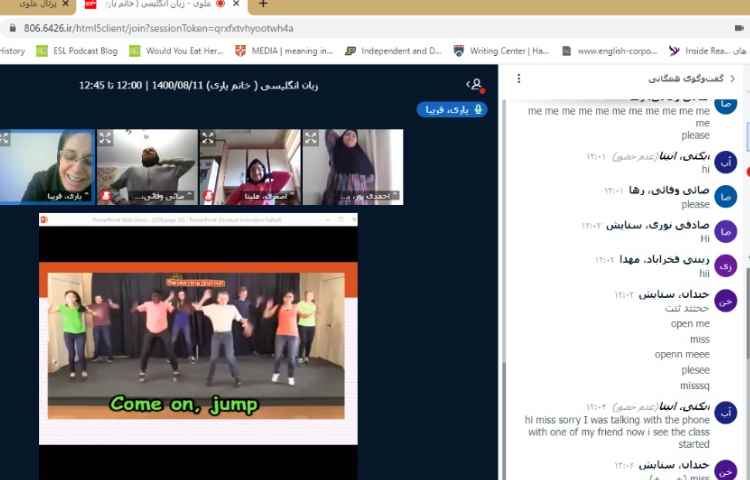
Task: Click fullscreen icon on second webcam tile
Action: click(x=105, y=138)
